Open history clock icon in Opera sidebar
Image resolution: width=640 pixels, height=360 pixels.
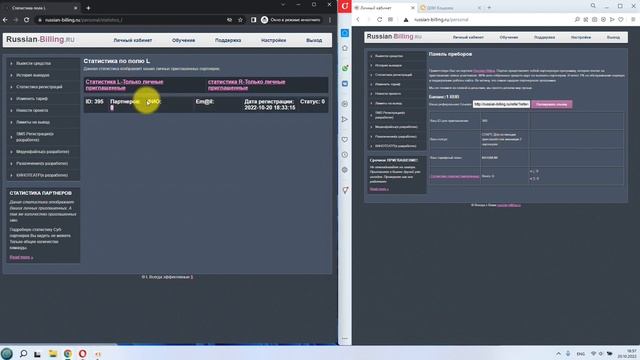[345, 155]
